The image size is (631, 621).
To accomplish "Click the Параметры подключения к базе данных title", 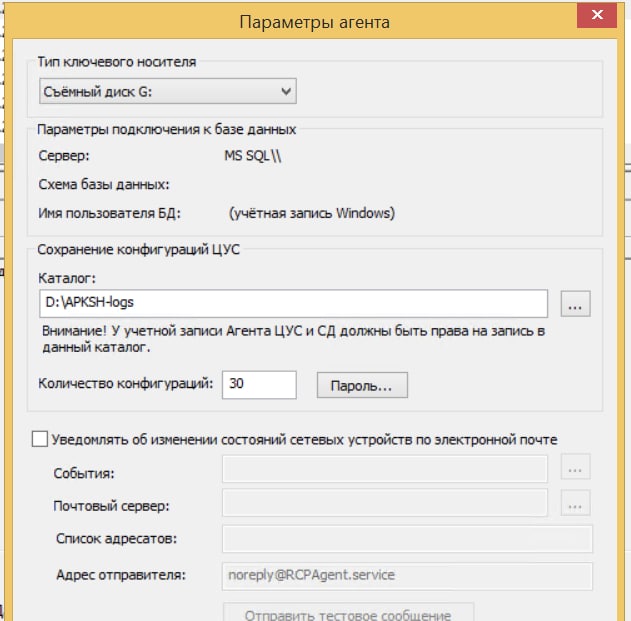I will tap(167, 130).
